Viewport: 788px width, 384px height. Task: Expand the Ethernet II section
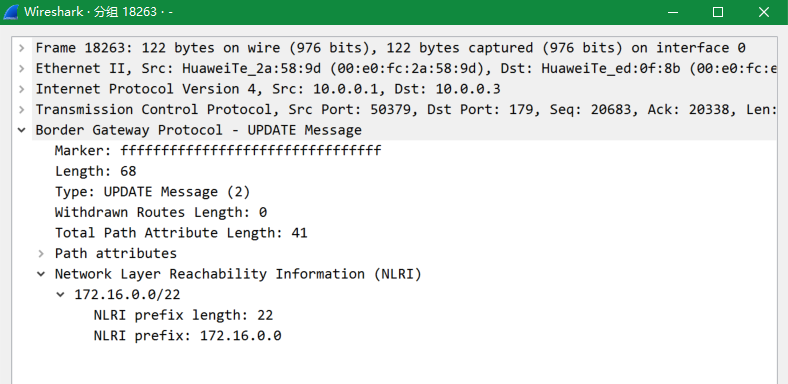tap(21, 68)
